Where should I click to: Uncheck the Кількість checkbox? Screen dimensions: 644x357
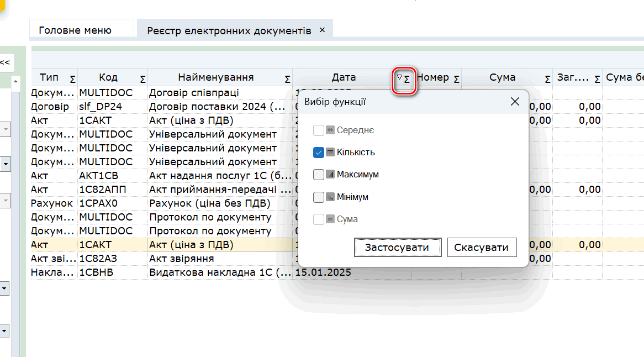pyautogui.click(x=318, y=153)
